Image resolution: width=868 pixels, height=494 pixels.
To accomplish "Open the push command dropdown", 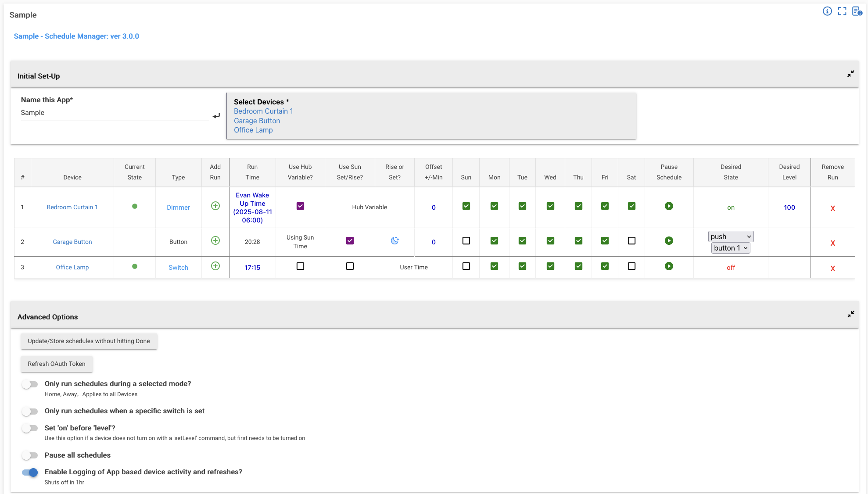I will [731, 236].
